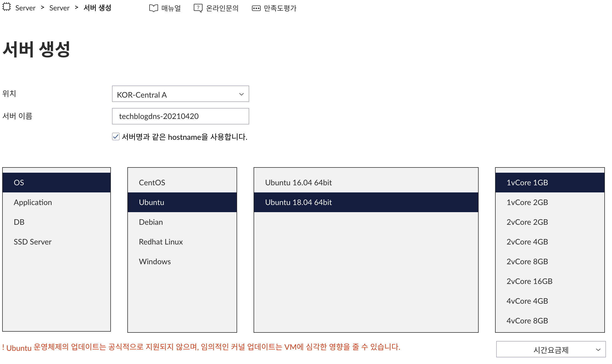Select the SSD Server category
The width and height of the screenshot is (612, 364).
click(x=33, y=242)
